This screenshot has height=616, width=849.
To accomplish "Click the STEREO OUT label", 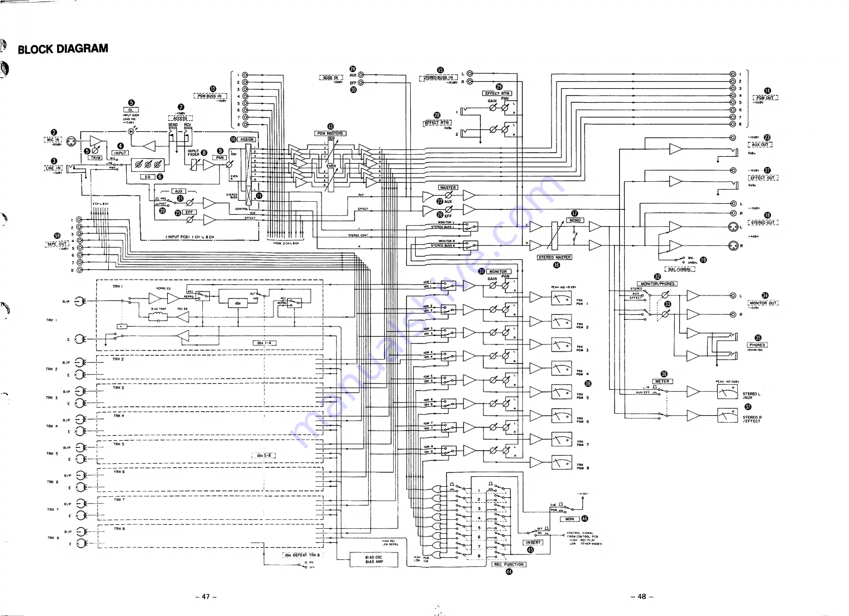I will [x=763, y=223].
